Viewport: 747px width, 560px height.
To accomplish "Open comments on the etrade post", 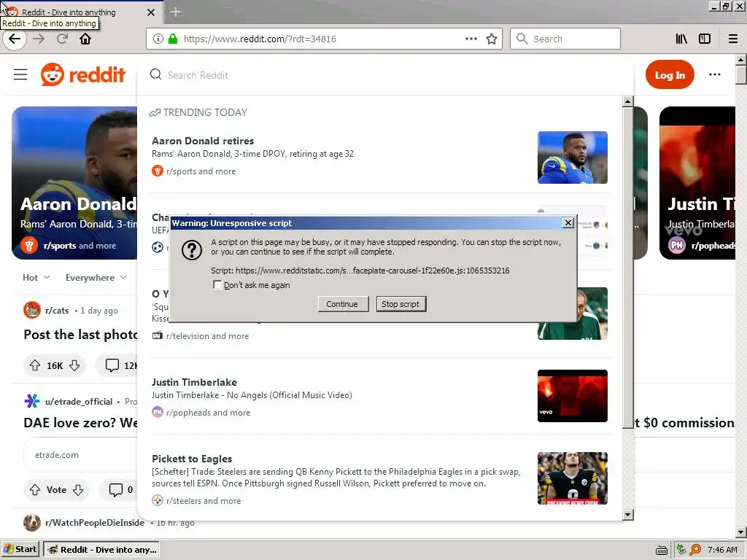I will coord(119,490).
